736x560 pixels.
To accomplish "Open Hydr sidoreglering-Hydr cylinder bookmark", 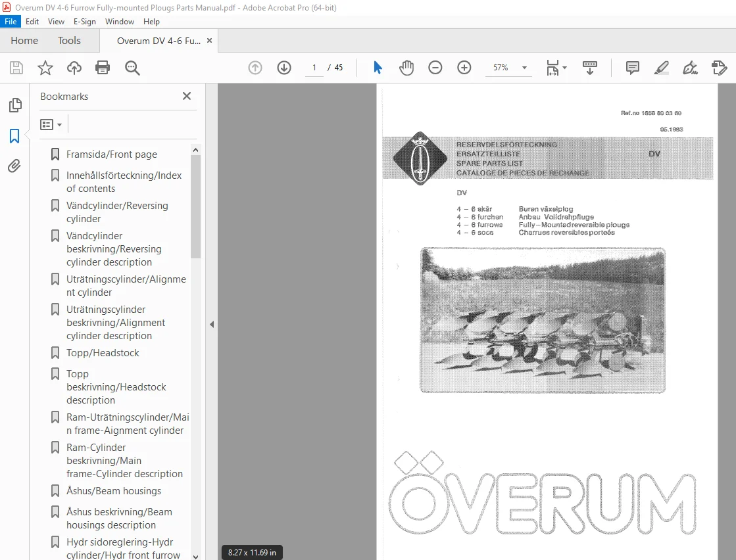I will pos(123,548).
